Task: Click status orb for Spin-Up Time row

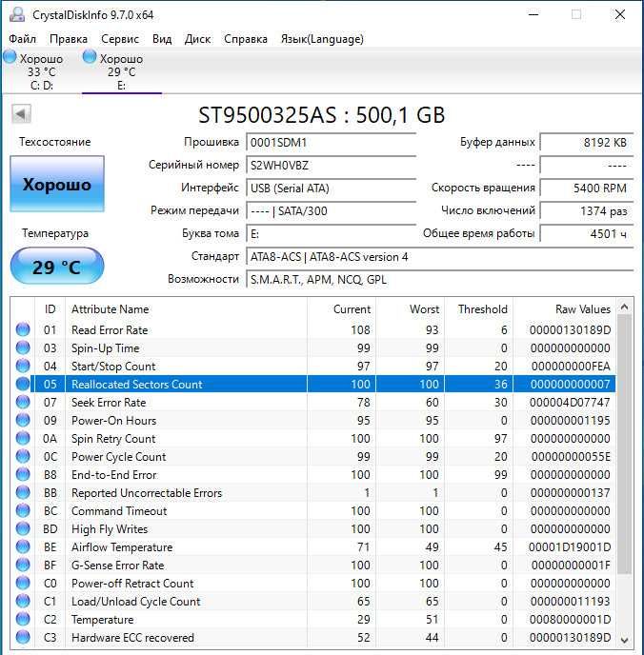Action: coord(23,347)
